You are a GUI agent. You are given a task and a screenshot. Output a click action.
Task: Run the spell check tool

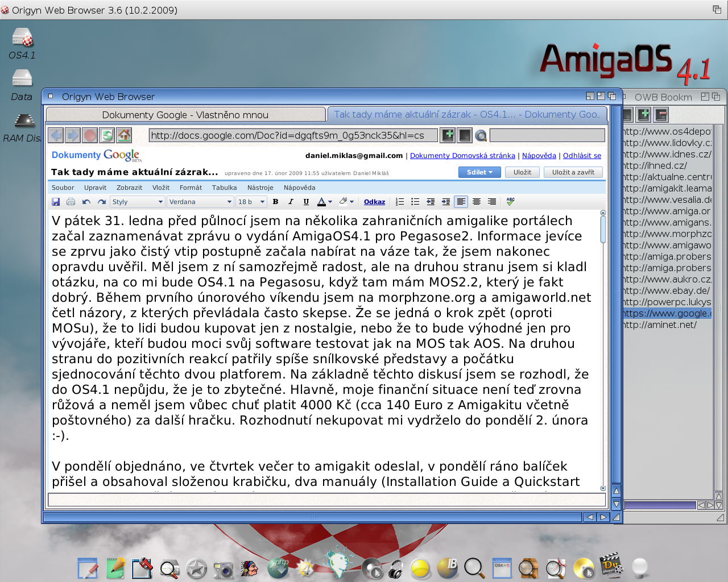click(x=510, y=202)
